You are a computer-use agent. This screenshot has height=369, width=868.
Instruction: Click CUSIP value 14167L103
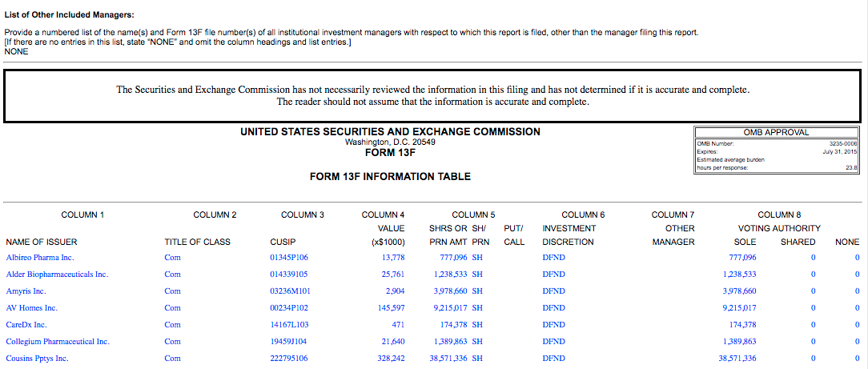coord(289,325)
